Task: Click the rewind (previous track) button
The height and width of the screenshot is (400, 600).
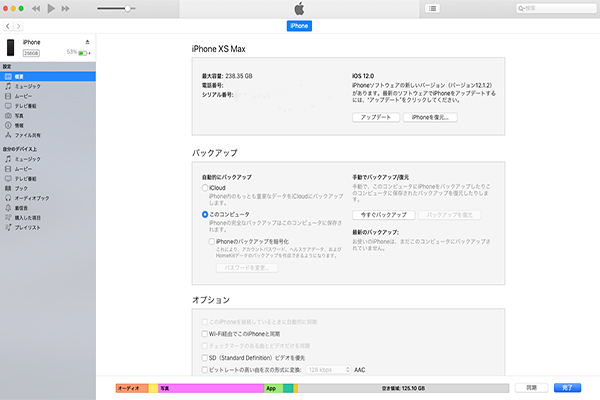Action: [36, 8]
